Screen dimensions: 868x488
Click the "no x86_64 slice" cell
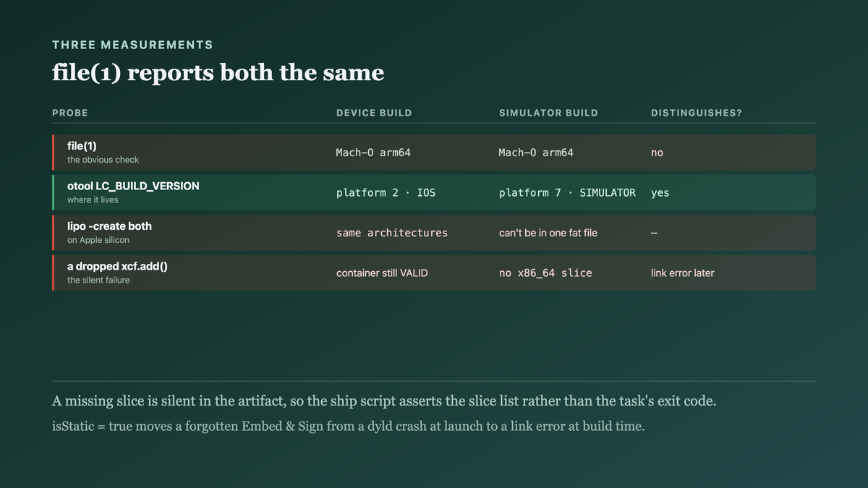tap(545, 273)
